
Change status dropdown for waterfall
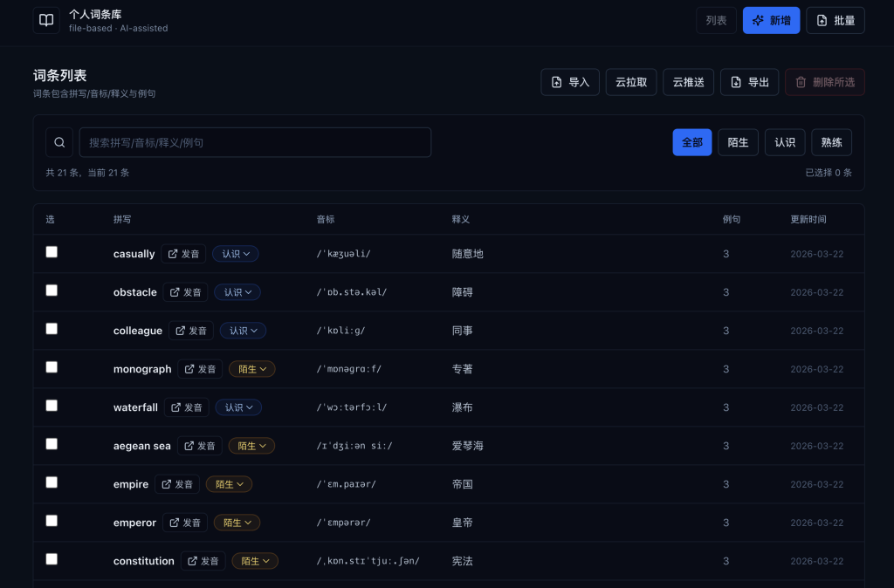[x=238, y=407]
